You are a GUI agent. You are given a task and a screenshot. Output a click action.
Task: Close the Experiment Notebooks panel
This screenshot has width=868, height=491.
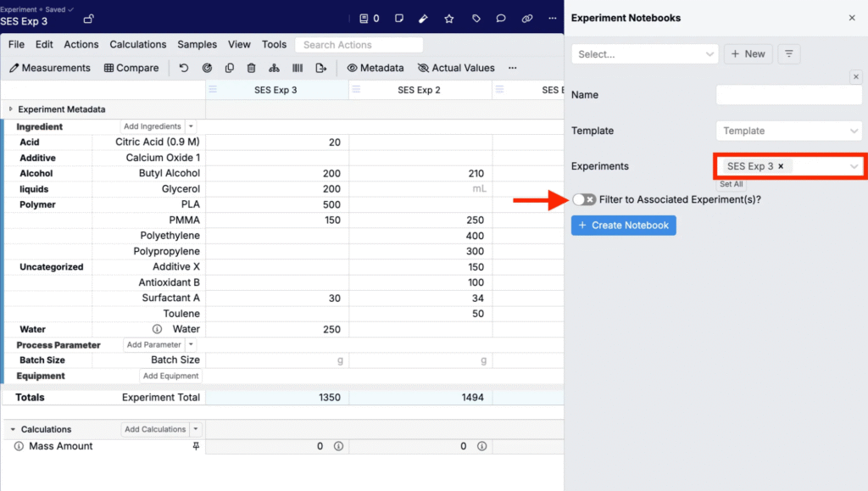tap(852, 18)
